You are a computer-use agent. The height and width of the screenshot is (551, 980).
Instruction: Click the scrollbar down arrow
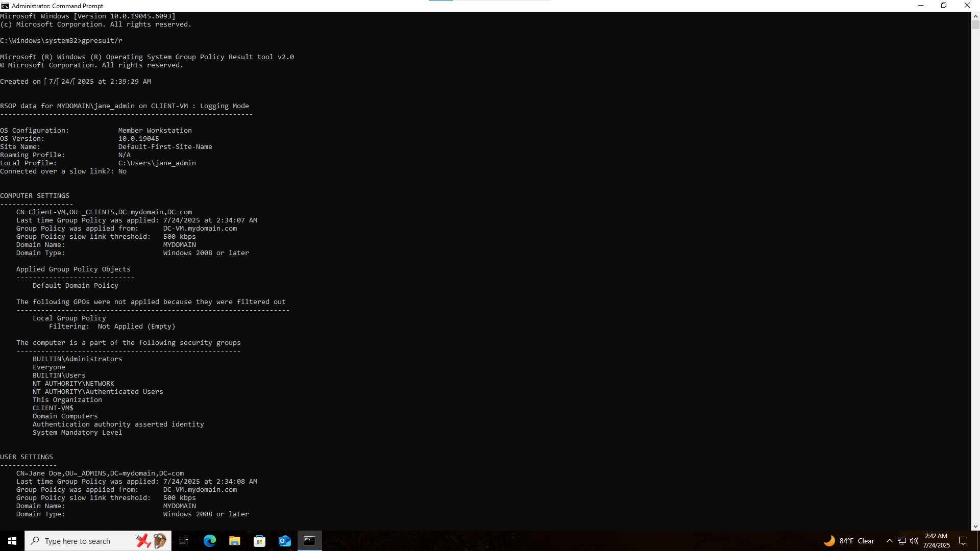[x=975, y=527]
